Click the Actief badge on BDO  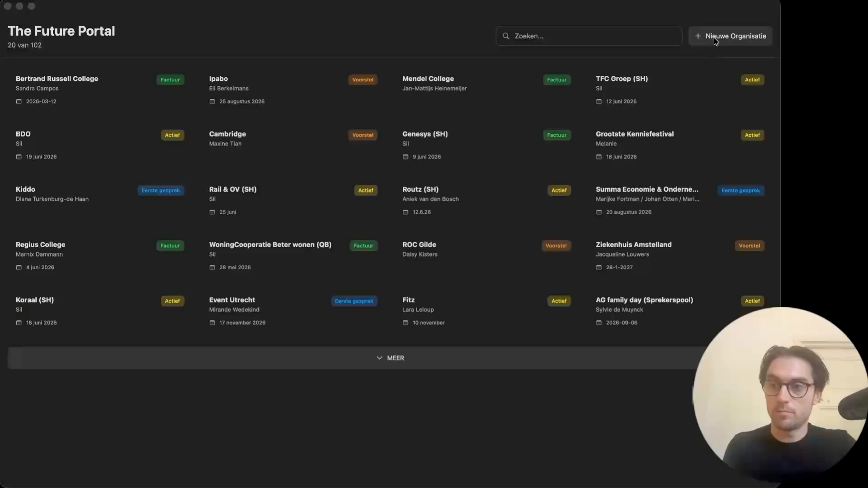point(173,135)
